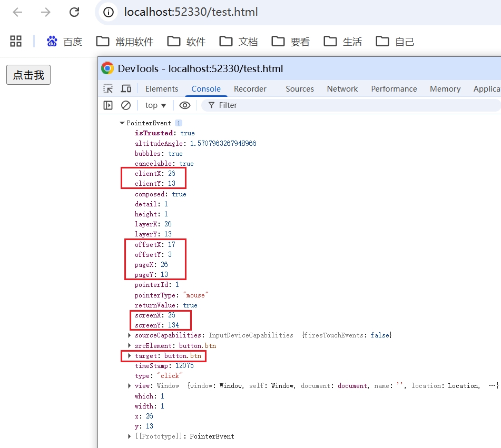The width and height of the screenshot is (501, 448).
Task: Open the apps grid icon in bookmarks bar
Action: 16,41
